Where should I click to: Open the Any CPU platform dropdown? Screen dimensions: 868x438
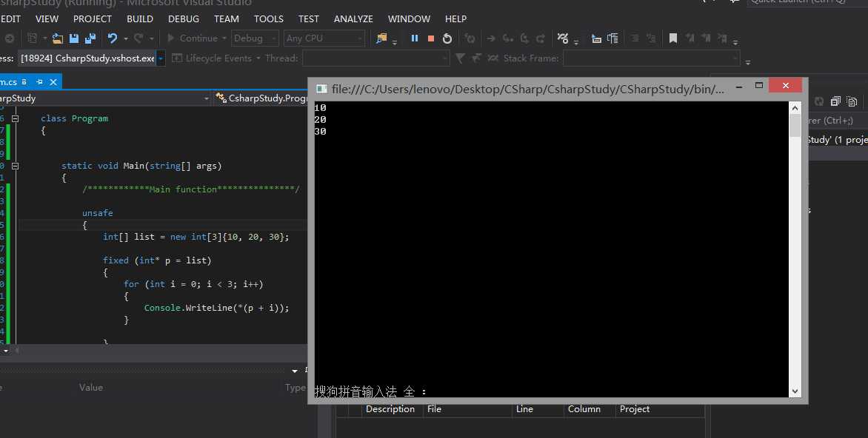[324, 38]
